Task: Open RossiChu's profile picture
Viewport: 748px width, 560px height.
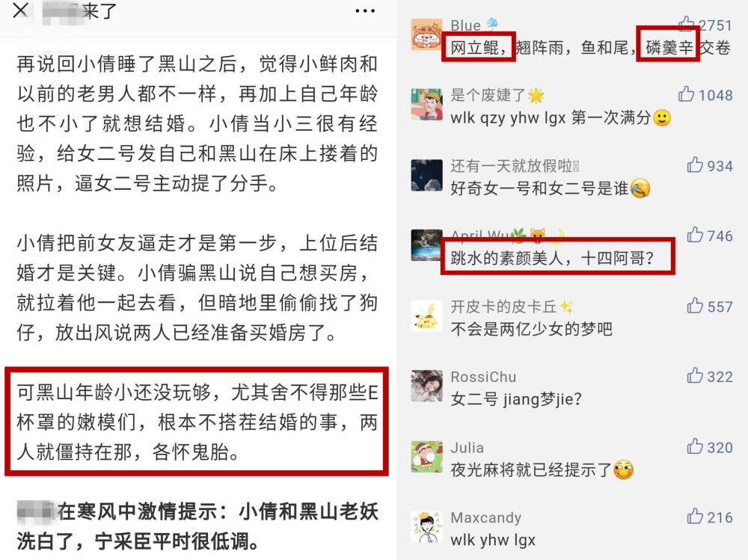Action: click(x=426, y=386)
